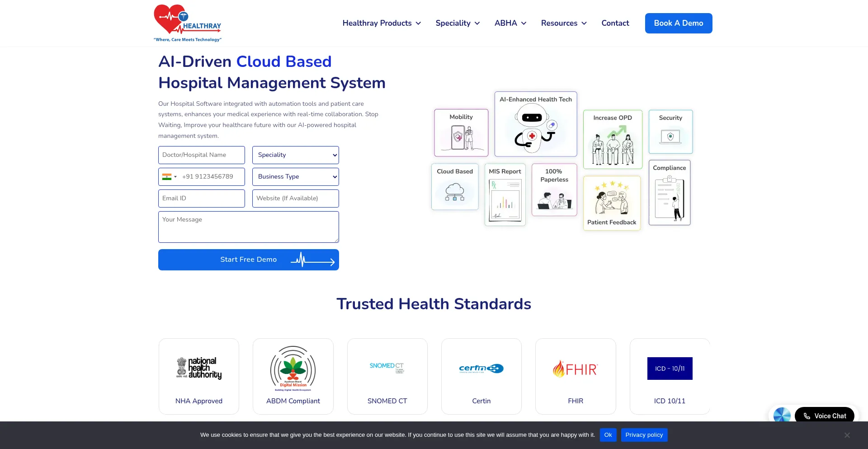Click the Security laptop shield icon
Image resolution: width=868 pixels, height=449 pixels.
pyautogui.click(x=670, y=136)
